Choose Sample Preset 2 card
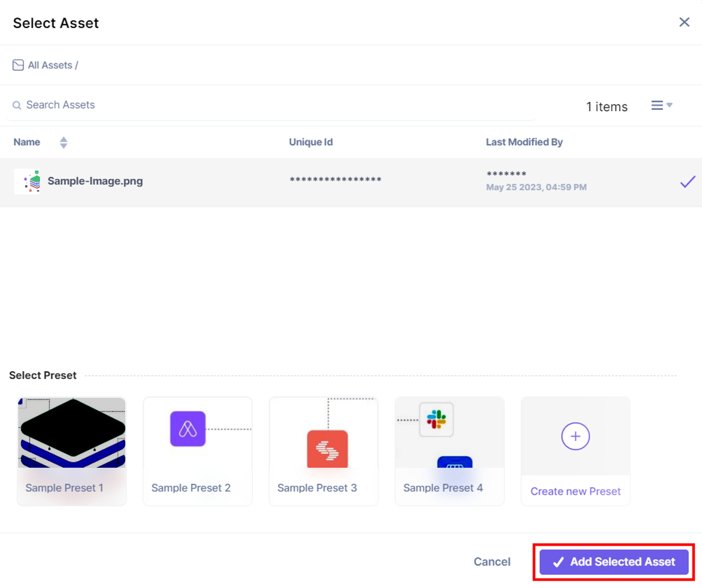 point(198,451)
